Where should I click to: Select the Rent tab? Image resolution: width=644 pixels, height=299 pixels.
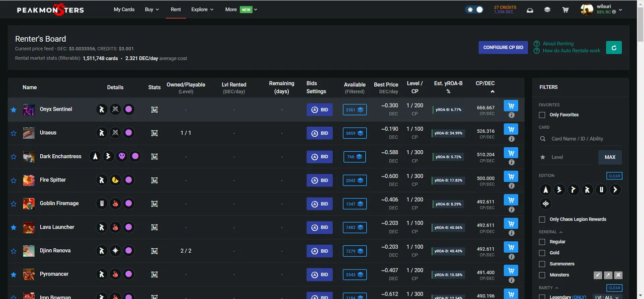coord(176,10)
